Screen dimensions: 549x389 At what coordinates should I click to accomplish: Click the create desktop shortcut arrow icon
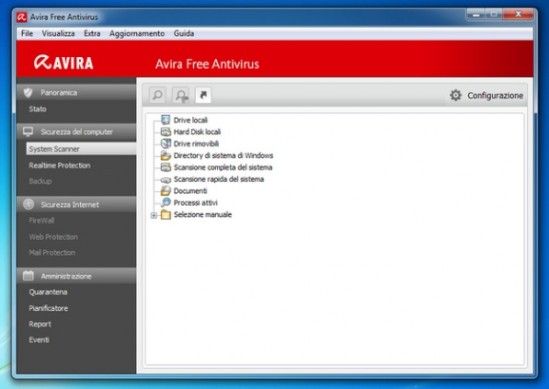coord(203,95)
